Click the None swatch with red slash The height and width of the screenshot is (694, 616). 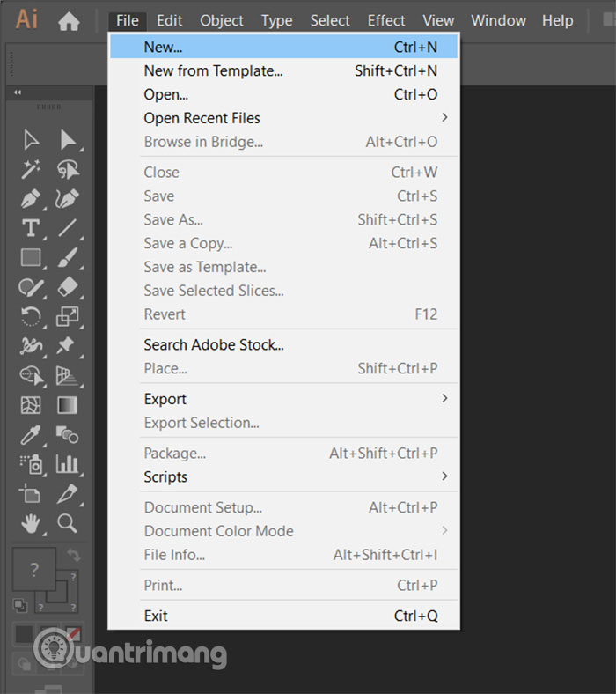73,634
